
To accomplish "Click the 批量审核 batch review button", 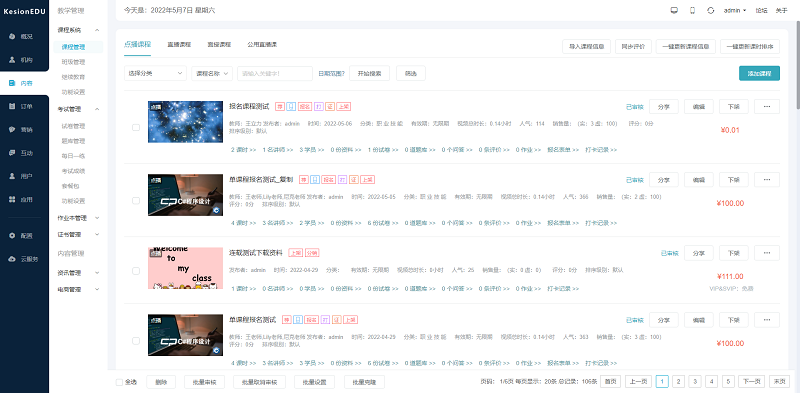I will pyautogui.click(x=204, y=382).
